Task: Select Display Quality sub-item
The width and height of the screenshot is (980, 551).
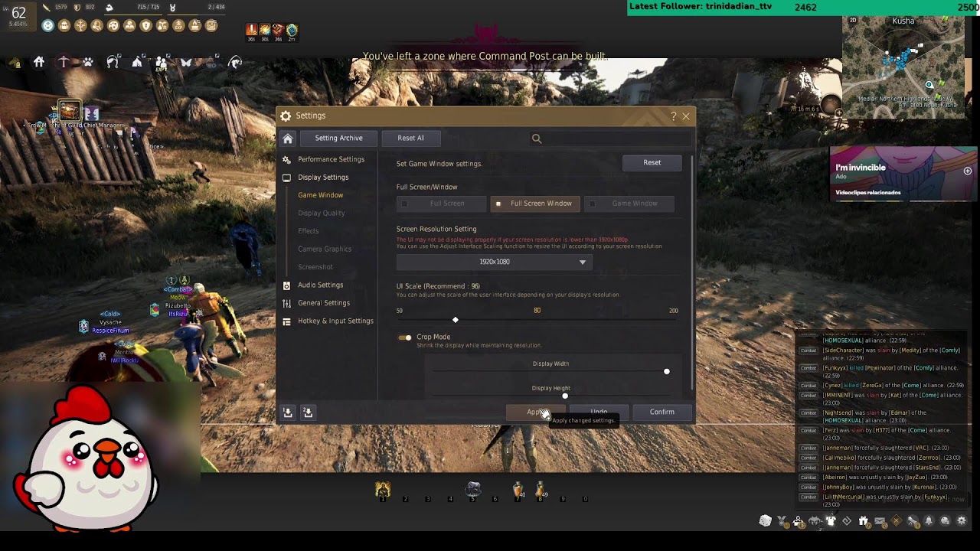Action: click(321, 213)
